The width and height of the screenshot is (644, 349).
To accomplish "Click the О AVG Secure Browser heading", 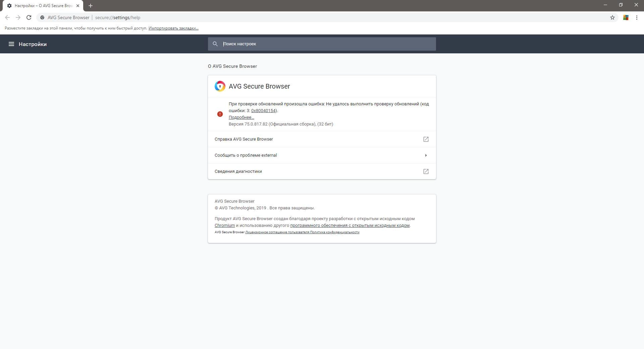I will 232,66.
